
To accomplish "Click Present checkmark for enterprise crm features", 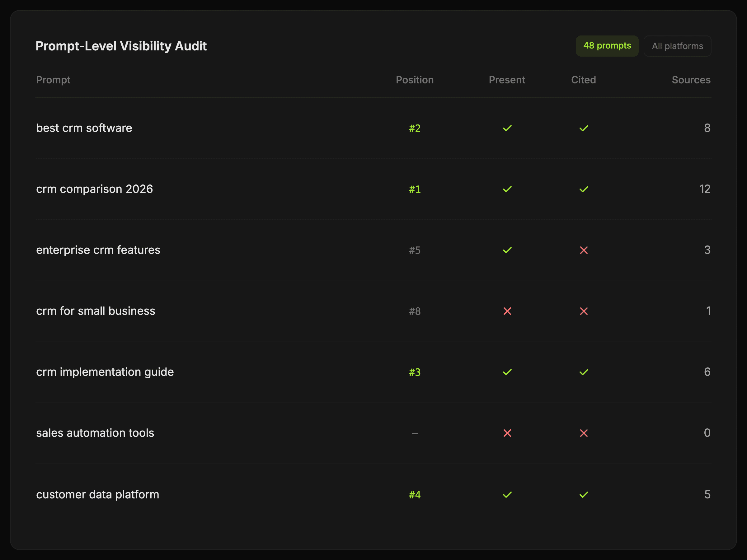I will [x=507, y=250].
